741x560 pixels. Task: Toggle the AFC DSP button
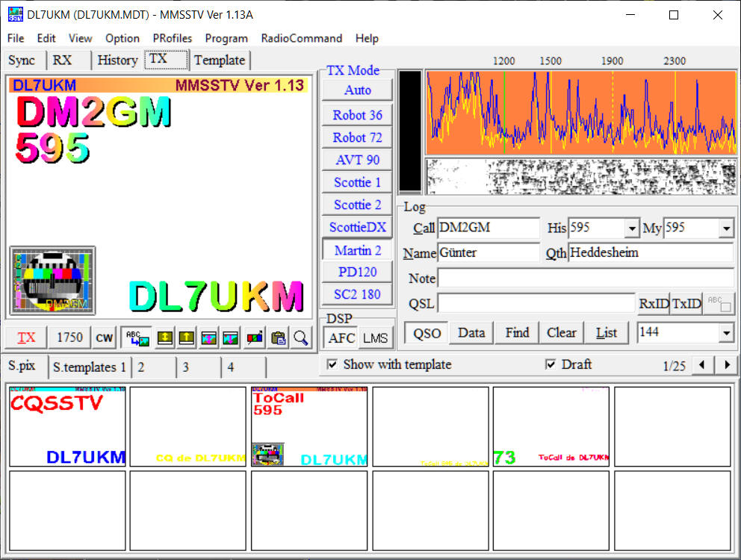(341, 337)
